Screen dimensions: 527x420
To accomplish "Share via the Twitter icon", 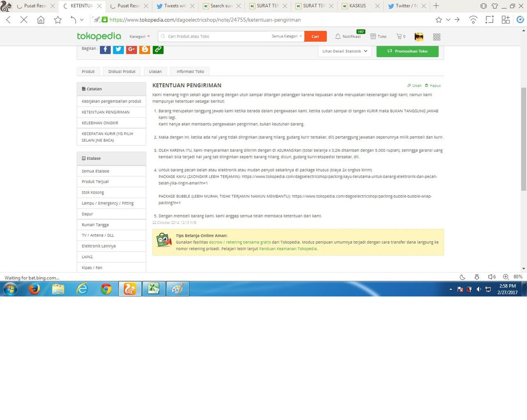I will click(119, 49).
